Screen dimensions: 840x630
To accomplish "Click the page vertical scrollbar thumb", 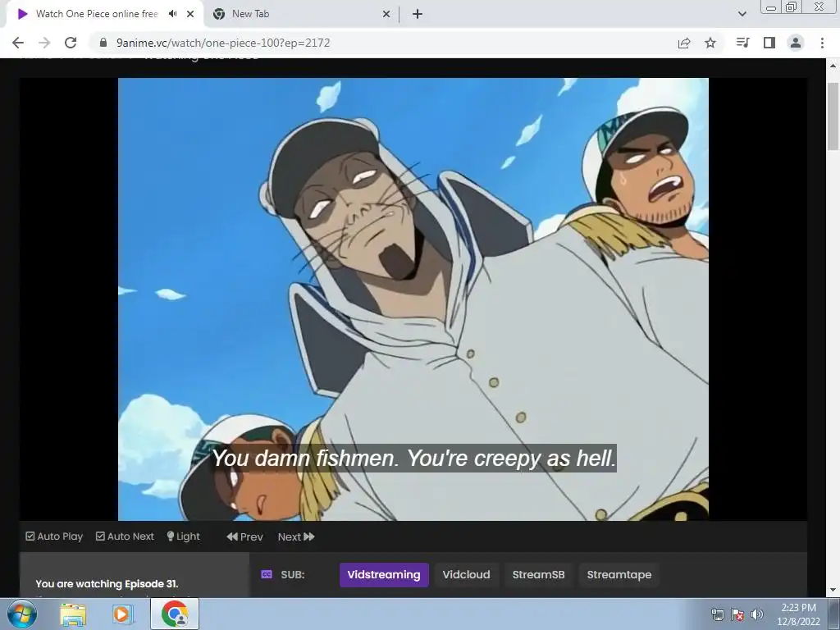I will pos(833,116).
